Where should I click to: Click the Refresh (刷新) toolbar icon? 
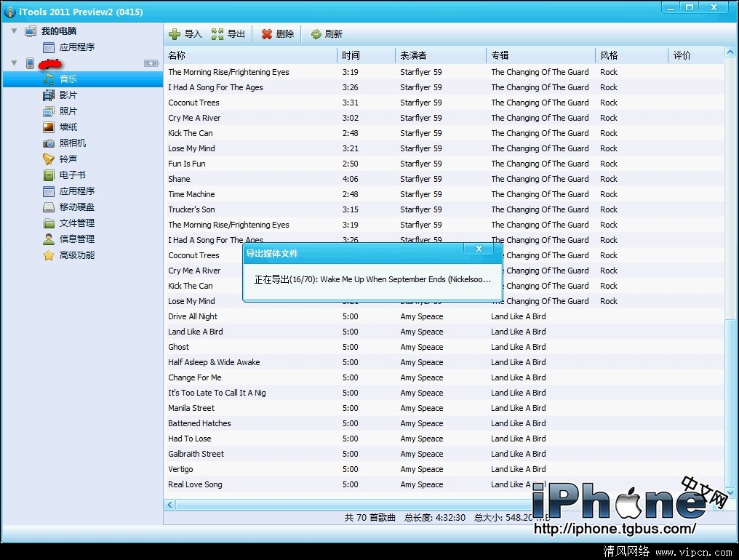coord(316,34)
